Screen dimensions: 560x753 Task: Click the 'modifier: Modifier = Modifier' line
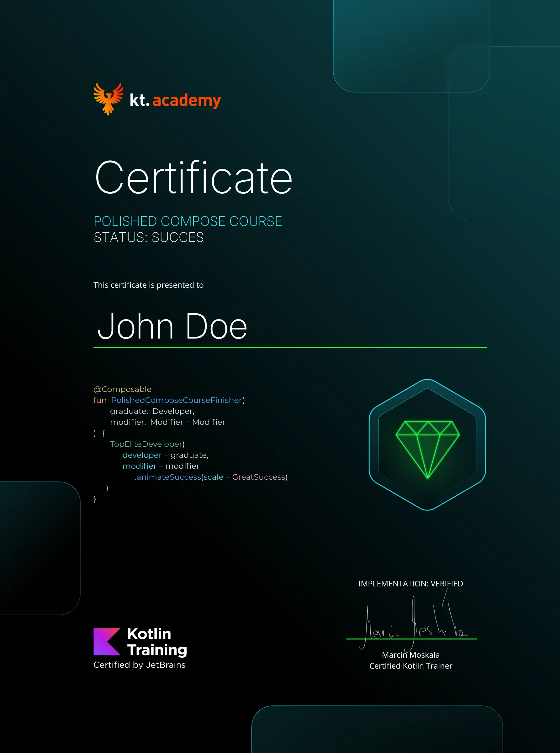[x=167, y=422]
